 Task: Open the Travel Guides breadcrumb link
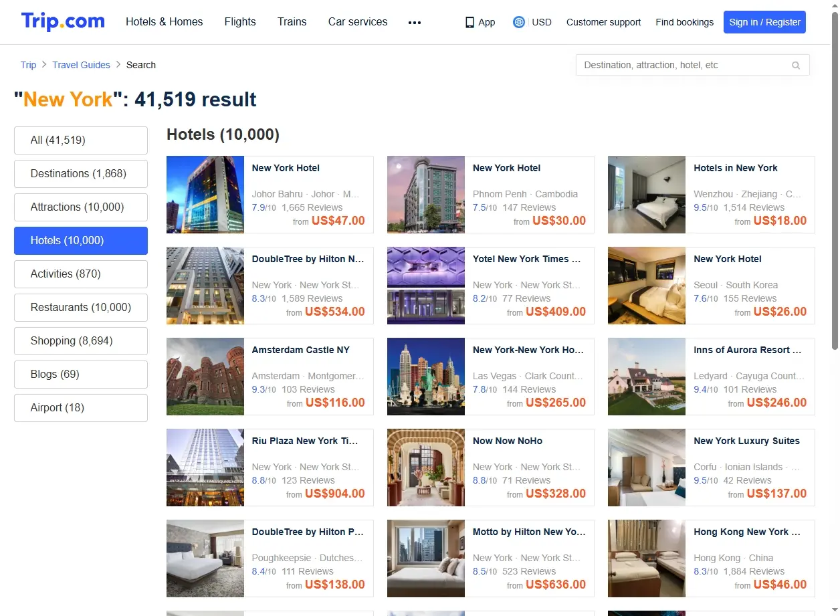click(x=81, y=65)
